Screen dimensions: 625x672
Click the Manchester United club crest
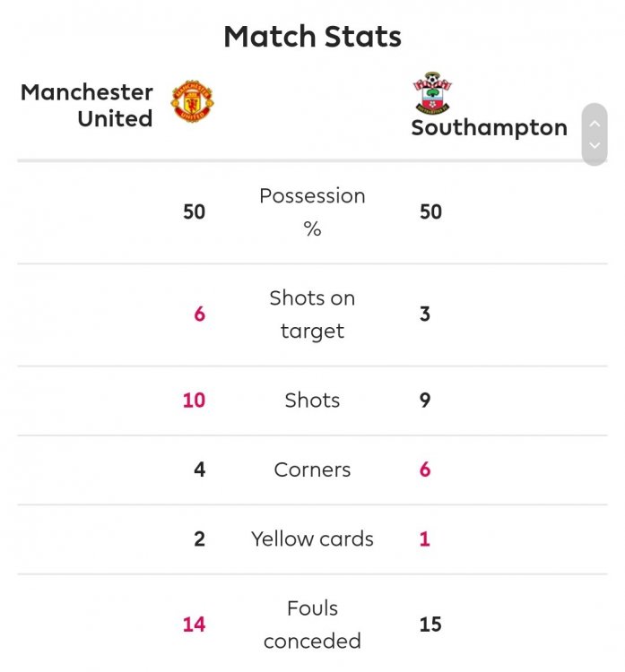(192, 101)
